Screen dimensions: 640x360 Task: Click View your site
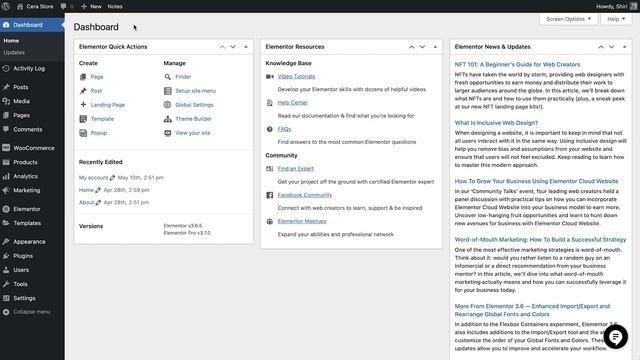coord(193,133)
